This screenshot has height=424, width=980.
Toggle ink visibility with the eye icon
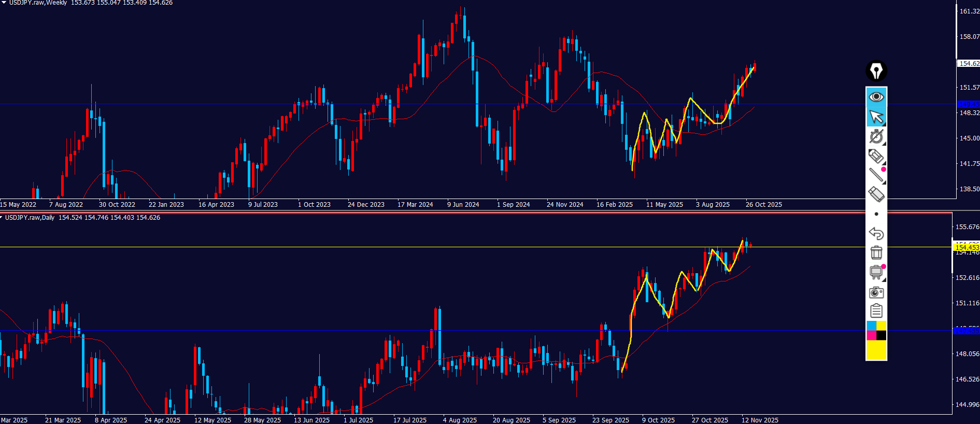click(x=876, y=97)
